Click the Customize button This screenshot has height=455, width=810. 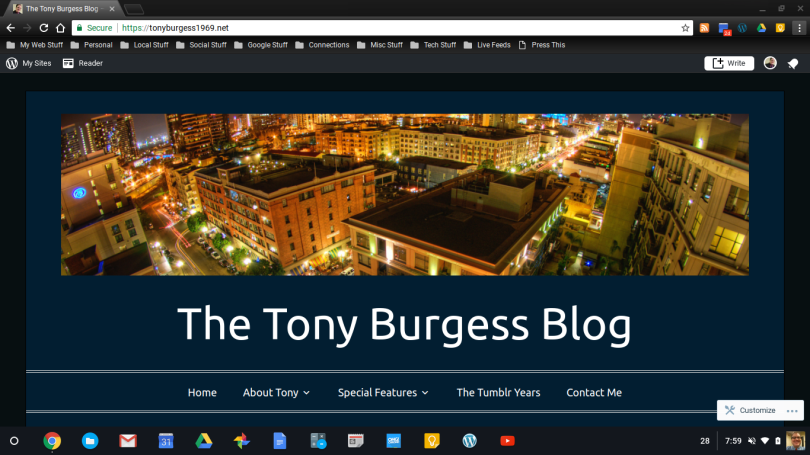(x=749, y=410)
